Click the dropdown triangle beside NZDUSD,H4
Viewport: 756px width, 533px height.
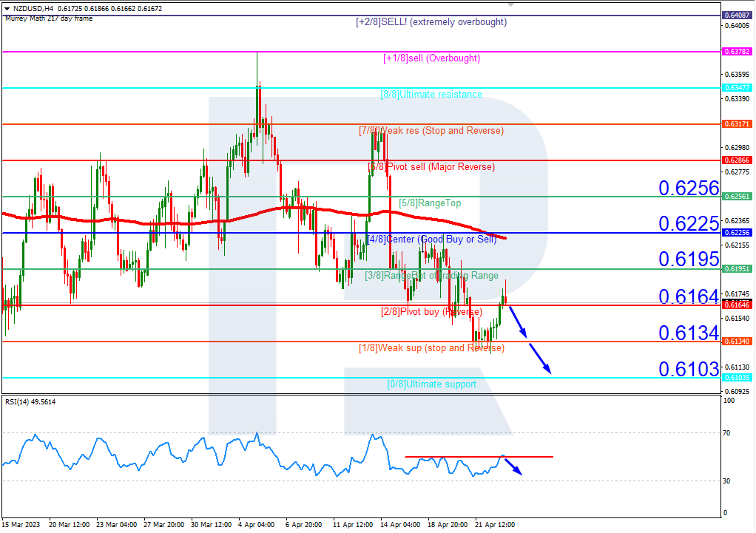[x=7, y=8]
